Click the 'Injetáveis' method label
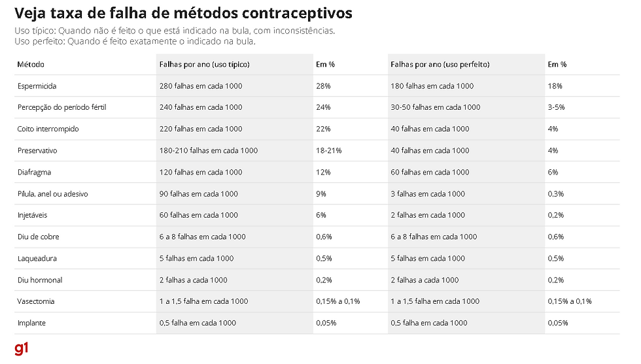Screen dimensions: 641x364 tap(32, 215)
